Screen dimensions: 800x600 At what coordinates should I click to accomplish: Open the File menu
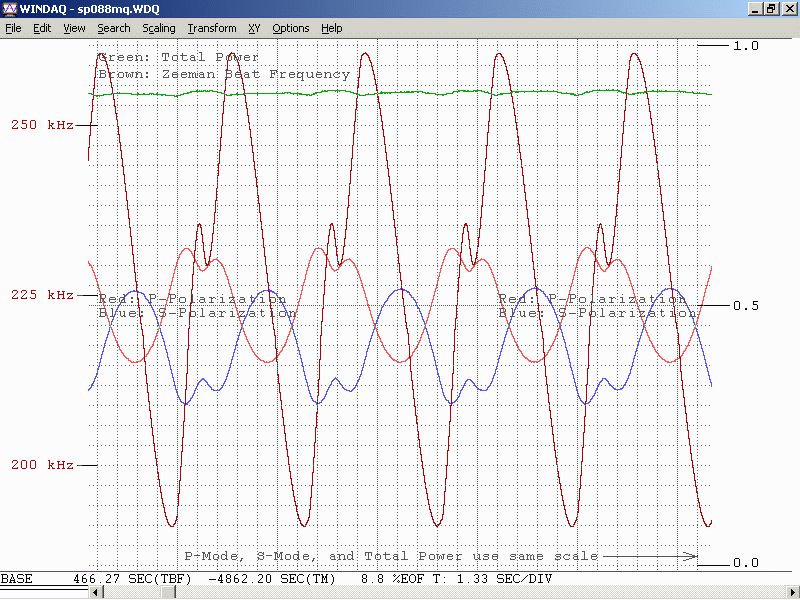click(x=13, y=28)
